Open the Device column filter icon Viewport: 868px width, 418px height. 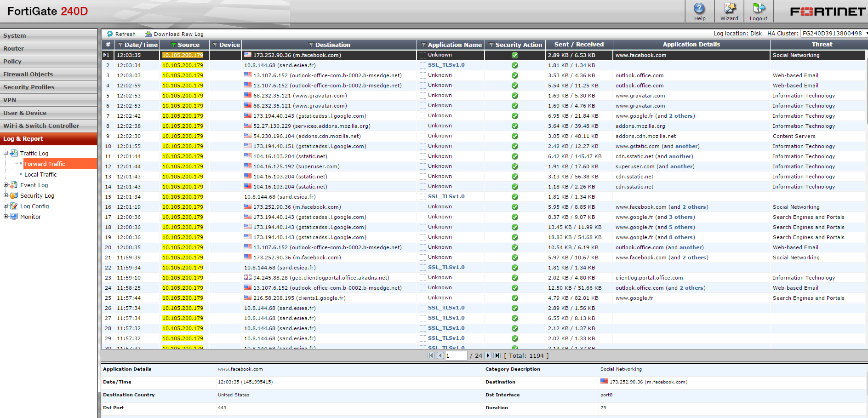(215, 45)
